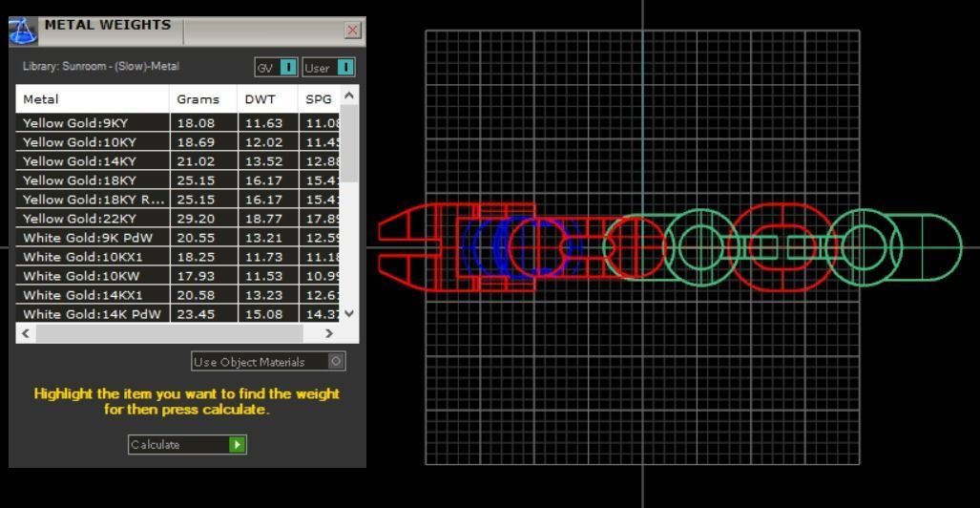Viewport: 980px width, 508px height.
Task: Select the Yellow Gold:18KY row
Action: pos(178,180)
